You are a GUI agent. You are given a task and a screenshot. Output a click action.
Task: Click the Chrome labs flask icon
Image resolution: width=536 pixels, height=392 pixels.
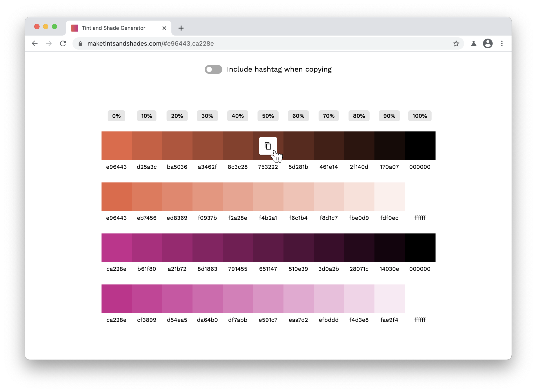coord(473,44)
